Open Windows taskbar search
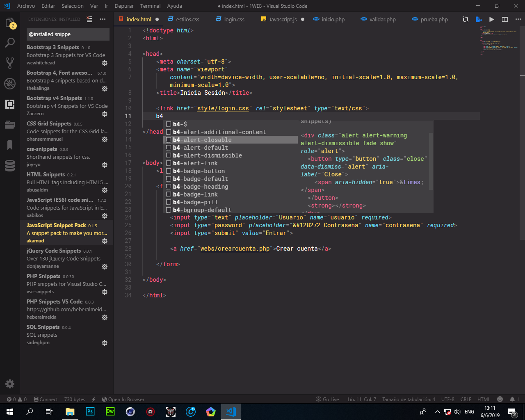This screenshot has width=525, height=420. (x=30, y=411)
